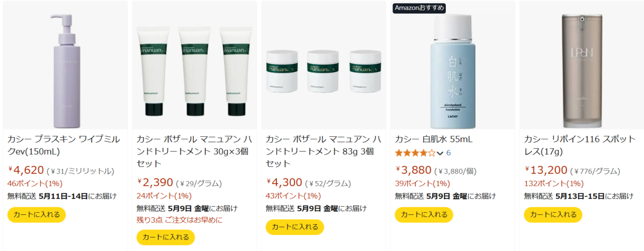Add プラスキン ワイプミルク to cart
The width and height of the screenshot is (644, 251).
(37, 215)
